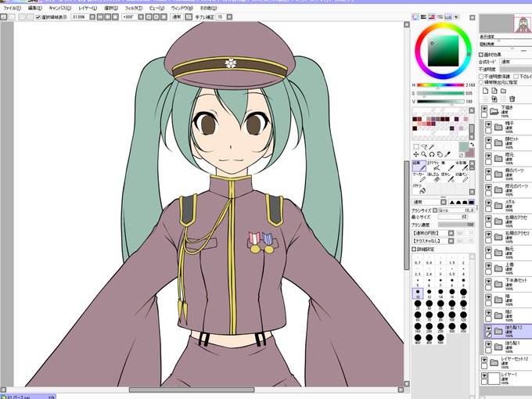Click the teal foreground color swatch
This screenshot has height=399, width=532.
tap(463, 146)
